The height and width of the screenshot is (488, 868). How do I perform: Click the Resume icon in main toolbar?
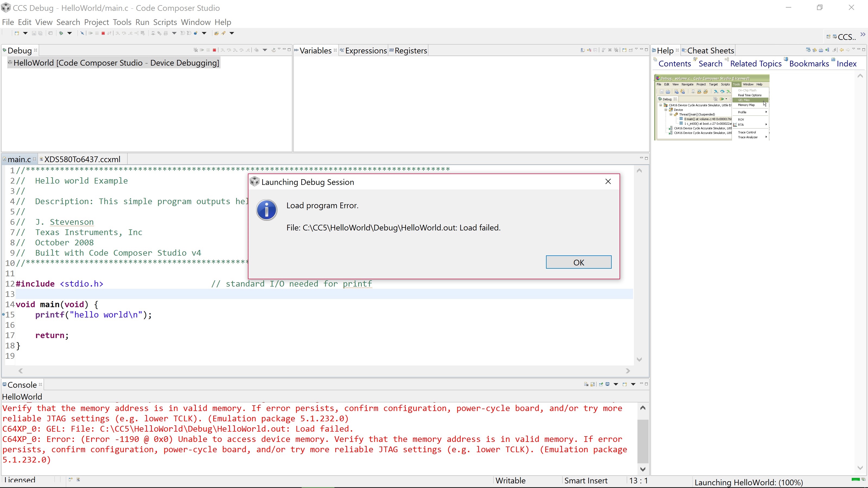(x=91, y=33)
